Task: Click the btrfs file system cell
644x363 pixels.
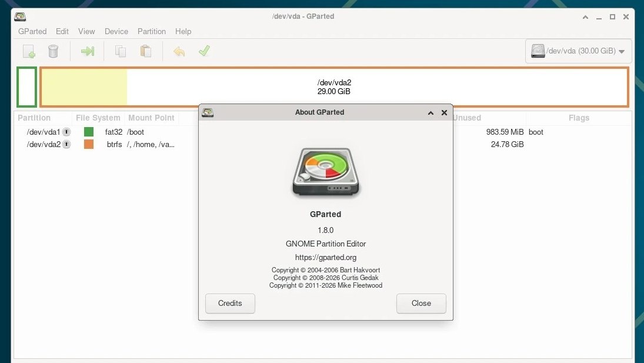Action: coord(115,144)
